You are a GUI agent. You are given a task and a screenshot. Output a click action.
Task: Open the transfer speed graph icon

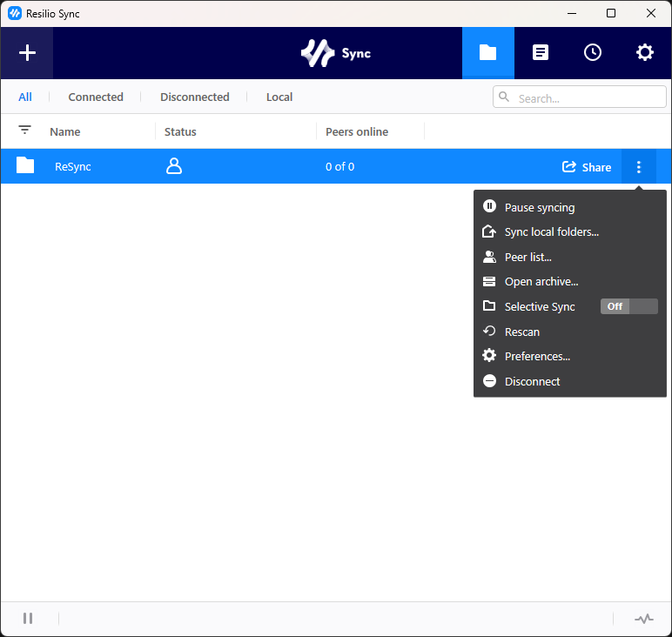click(x=644, y=619)
